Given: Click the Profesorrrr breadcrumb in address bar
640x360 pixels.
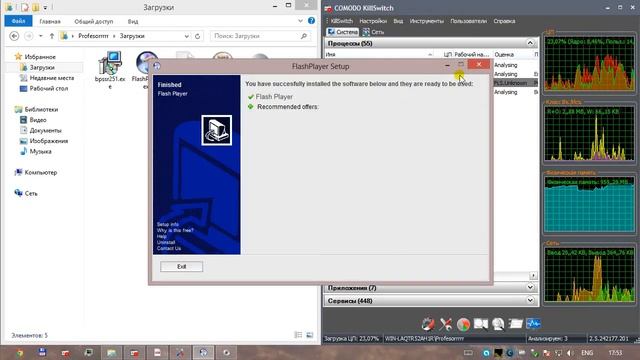Looking at the screenshot, I should [93, 36].
